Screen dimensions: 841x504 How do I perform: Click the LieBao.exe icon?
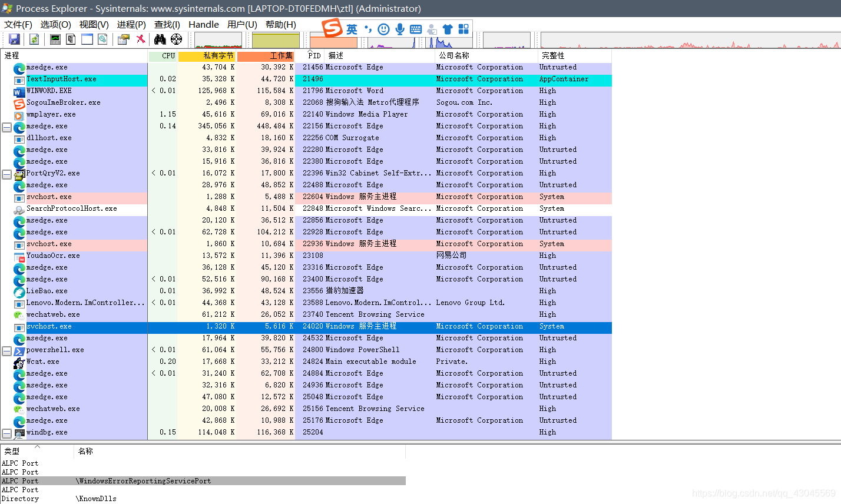coord(19,291)
